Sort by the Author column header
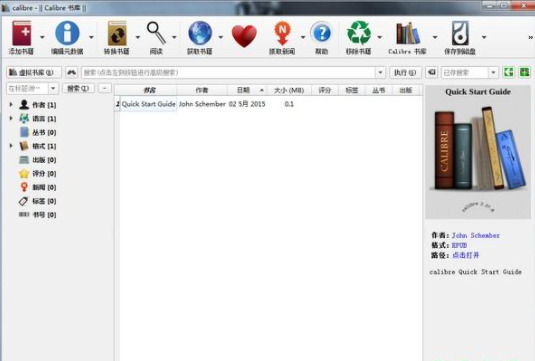The height and width of the screenshot is (361, 535). (202, 90)
